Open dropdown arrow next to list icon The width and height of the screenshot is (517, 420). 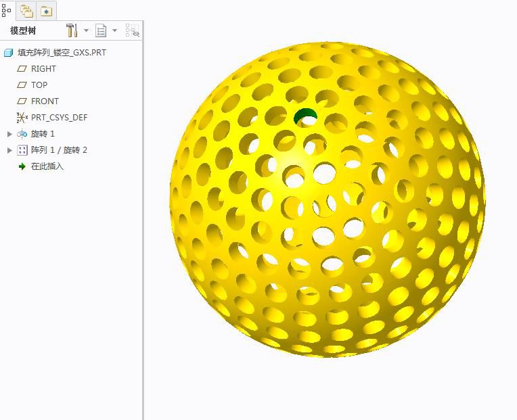(x=114, y=31)
